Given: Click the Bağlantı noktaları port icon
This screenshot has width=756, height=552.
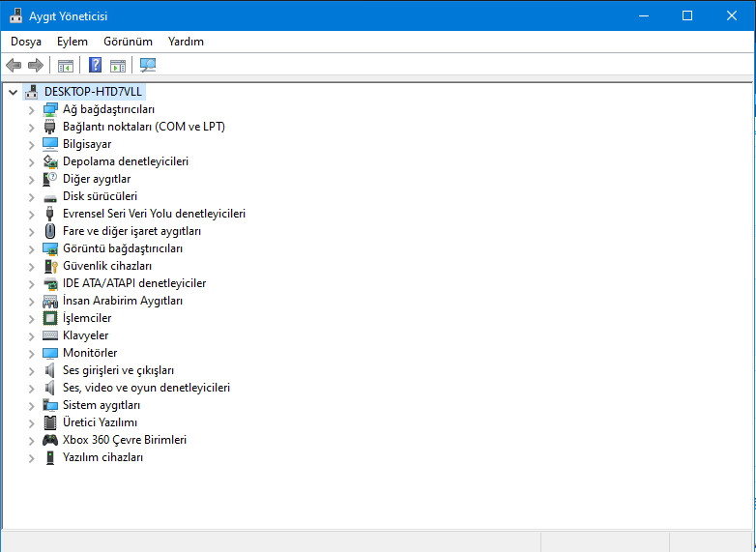Looking at the screenshot, I should (x=50, y=127).
